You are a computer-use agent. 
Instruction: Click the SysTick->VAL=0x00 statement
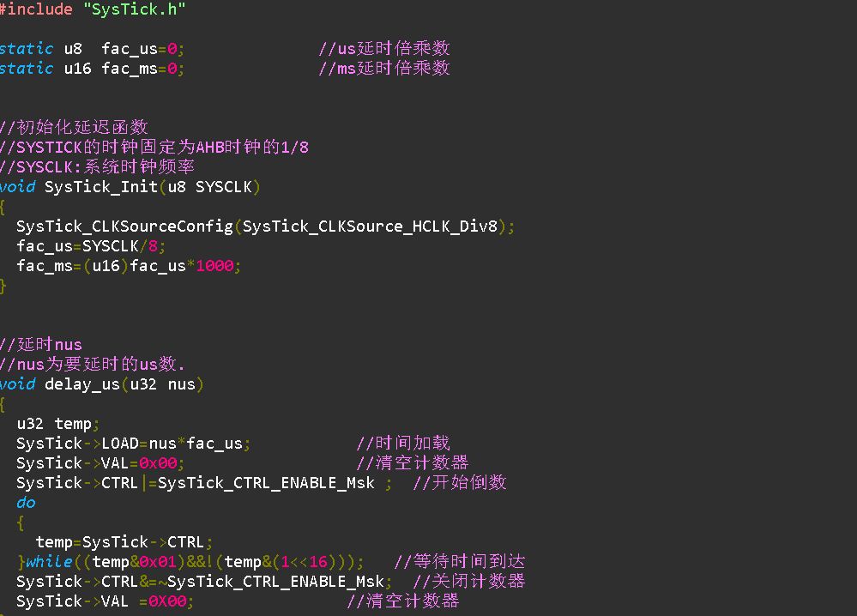100,463
